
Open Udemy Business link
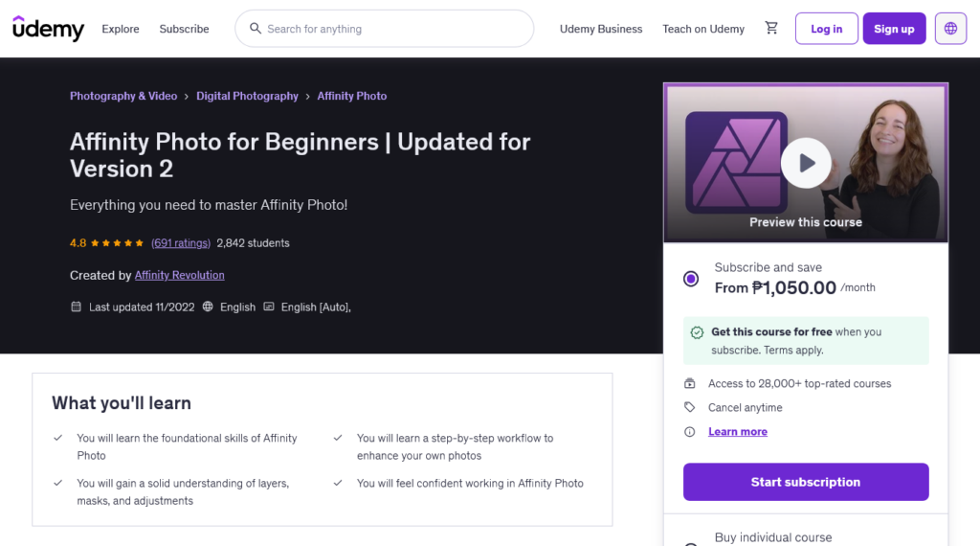pyautogui.click(x=601, y=29)
